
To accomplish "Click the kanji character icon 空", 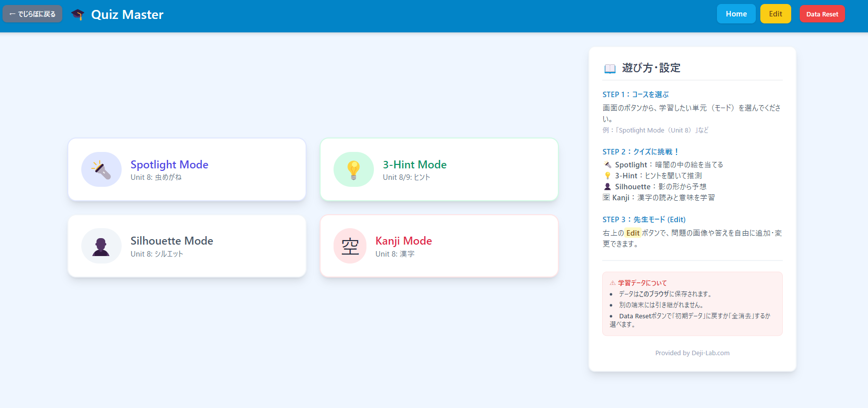I will [350, 246].
